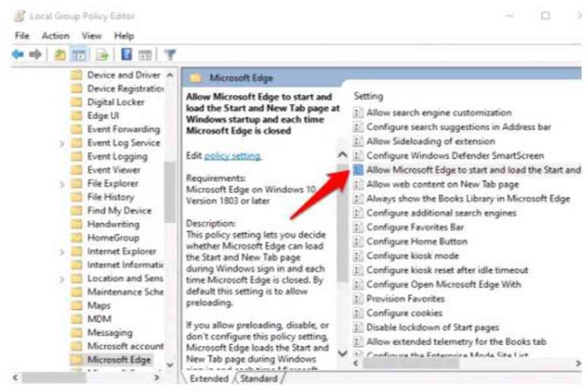The image size is (585, 392).
Task: Click the description pane scroll down arrow
Action: (342, 353)
